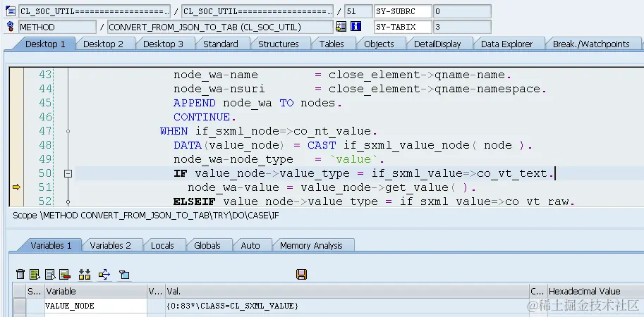Open the Objects tab
Screen dimensions: 644x317
(379, 44)
